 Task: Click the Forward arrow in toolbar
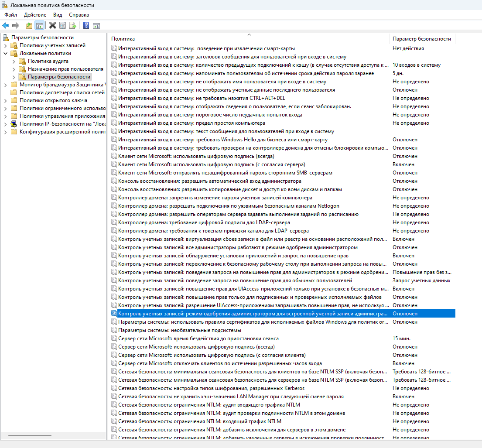(16, 25)
